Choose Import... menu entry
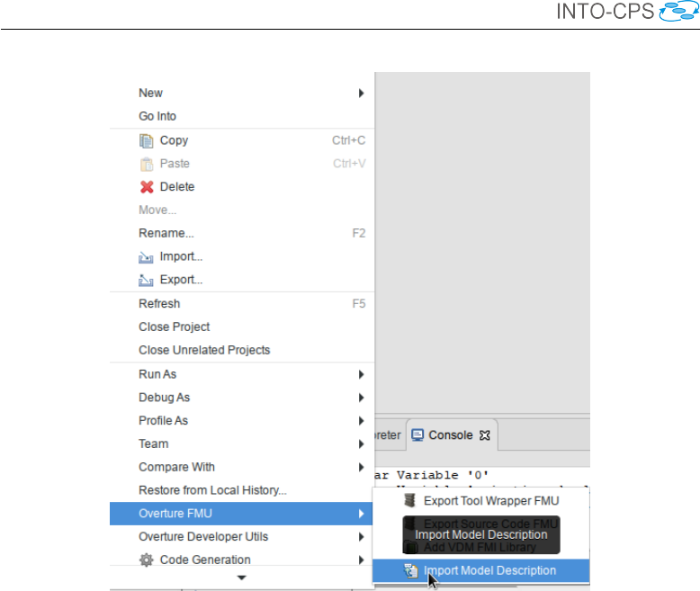This screenshot has width=700, height=591. tap(241, 256)
